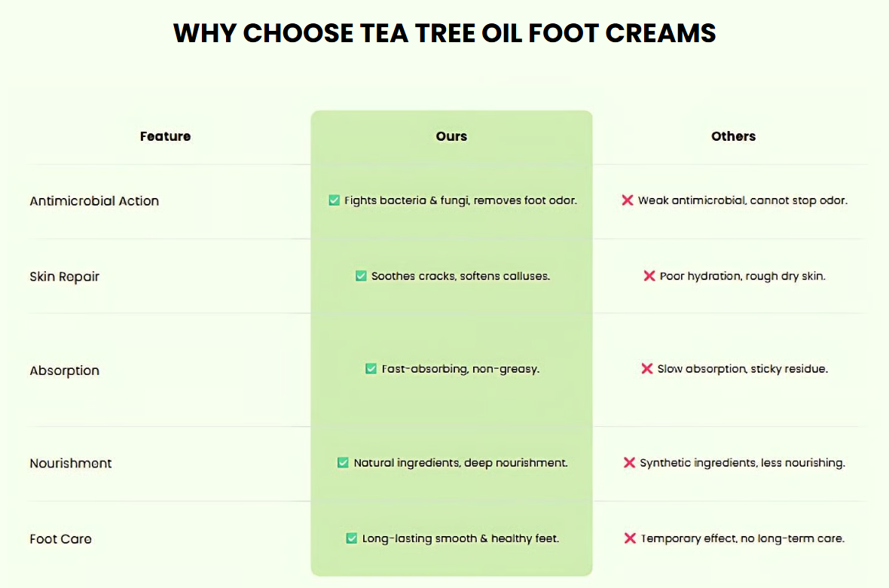Select the 'Others' column header
889x588 pixels.
[x=734, y=136]
